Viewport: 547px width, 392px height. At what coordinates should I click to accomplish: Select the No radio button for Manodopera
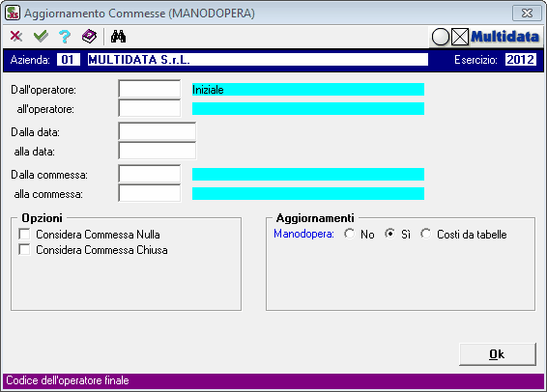[349, 234]
